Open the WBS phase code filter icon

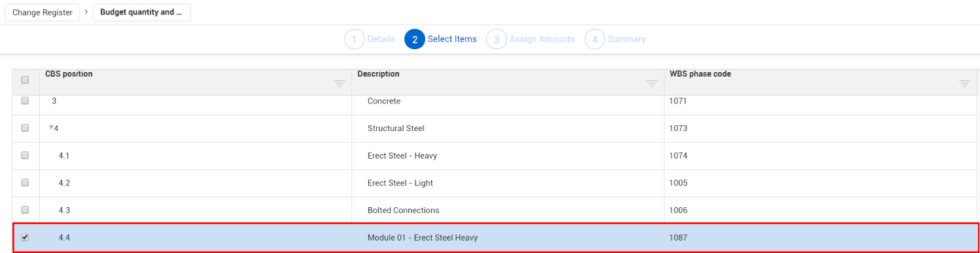coord(964,84)
